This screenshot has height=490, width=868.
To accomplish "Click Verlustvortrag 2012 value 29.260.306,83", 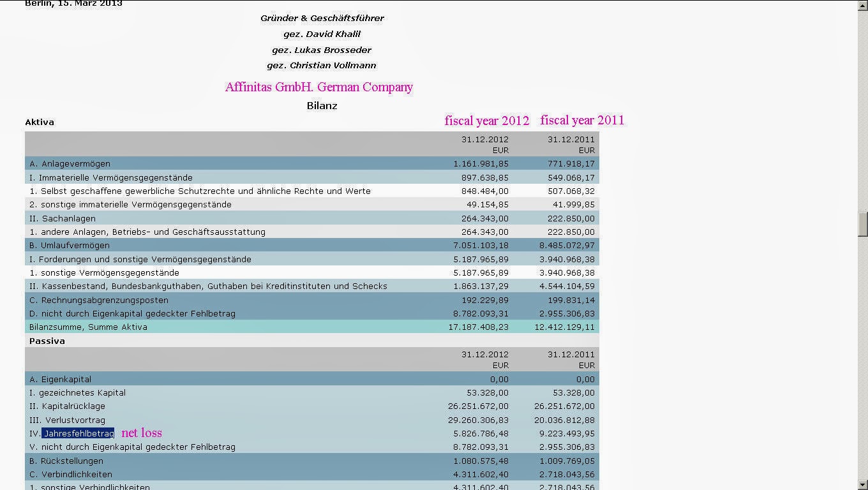I will (479, 420).
